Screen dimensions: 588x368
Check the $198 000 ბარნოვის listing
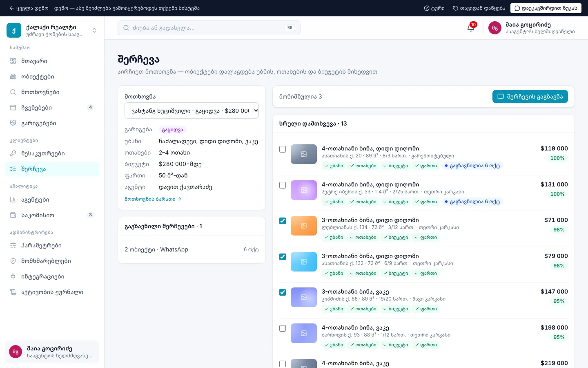(283, 328)
